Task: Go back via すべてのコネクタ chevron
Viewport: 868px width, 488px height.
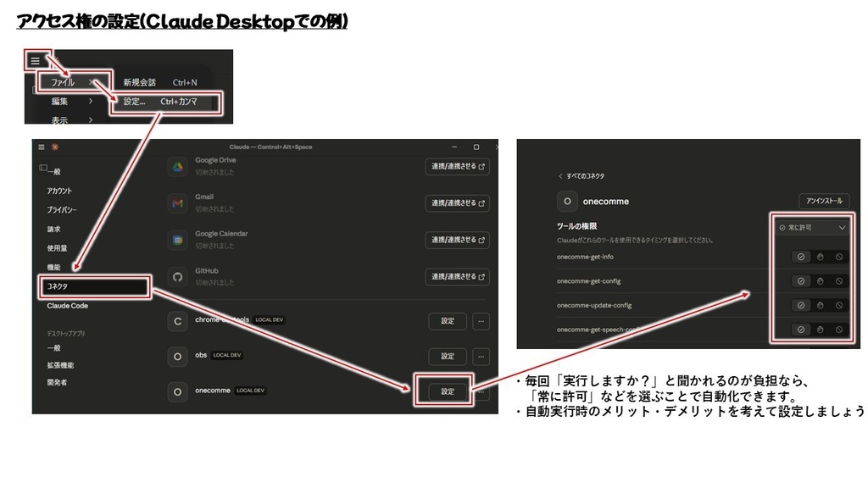Action: pyautogui.click(x=560, y=176)
